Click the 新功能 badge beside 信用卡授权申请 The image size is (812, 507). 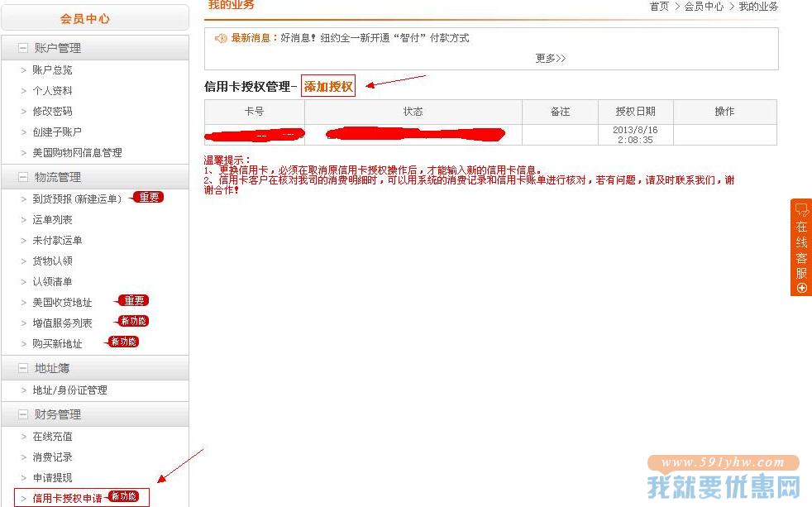(123, 496)
